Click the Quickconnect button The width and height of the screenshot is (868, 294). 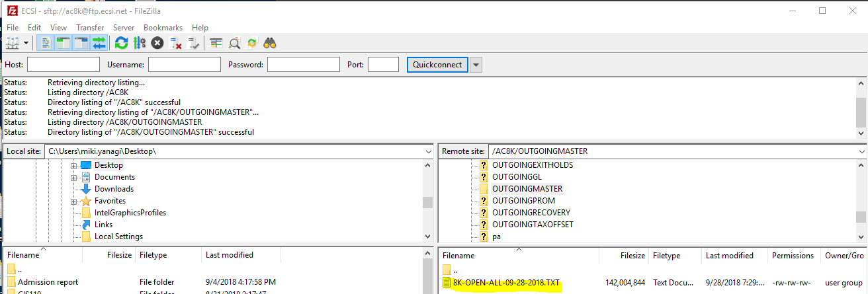click(x=438, y=65)
